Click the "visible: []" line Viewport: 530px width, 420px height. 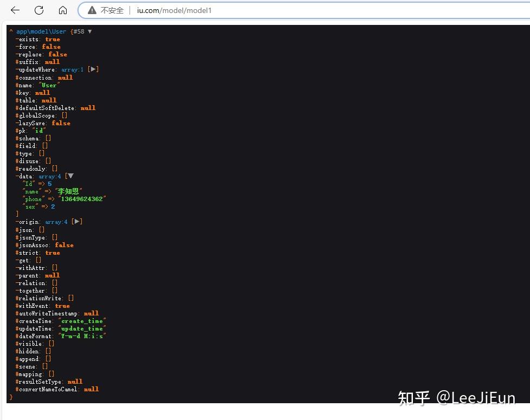tap(35, 344)
